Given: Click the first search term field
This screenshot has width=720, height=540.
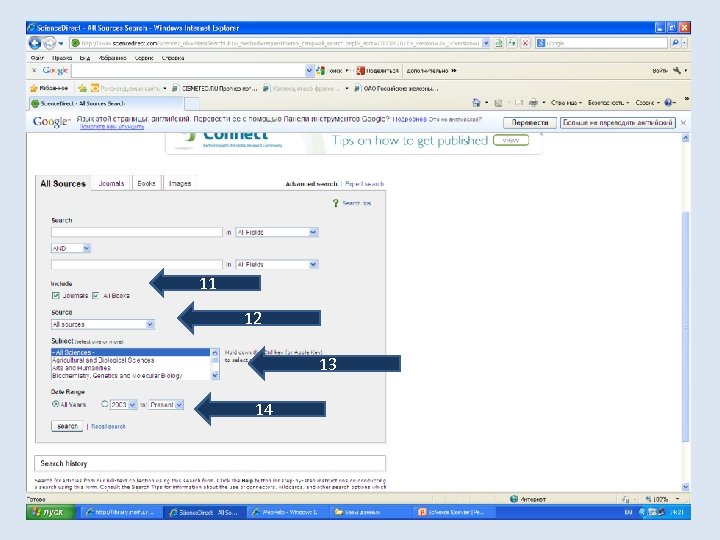Looking at the screenshot, I should [x=137, y=232].
